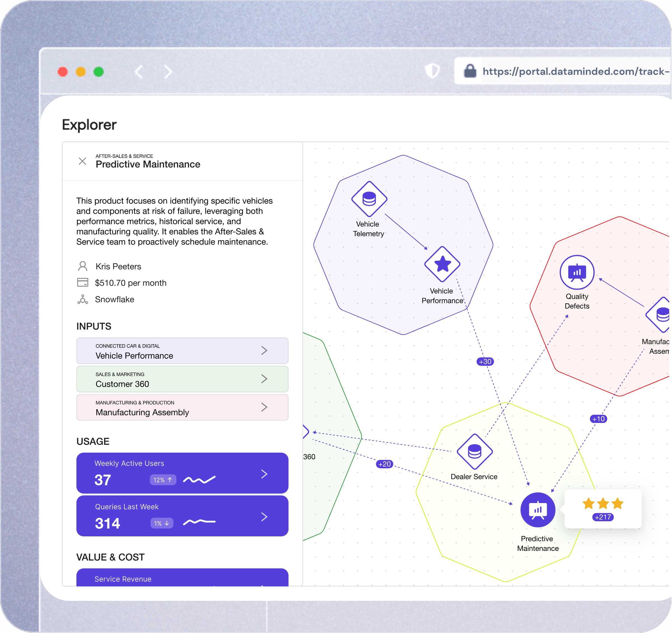Close the Predictive Maintenance details panel

coord(83,161)
